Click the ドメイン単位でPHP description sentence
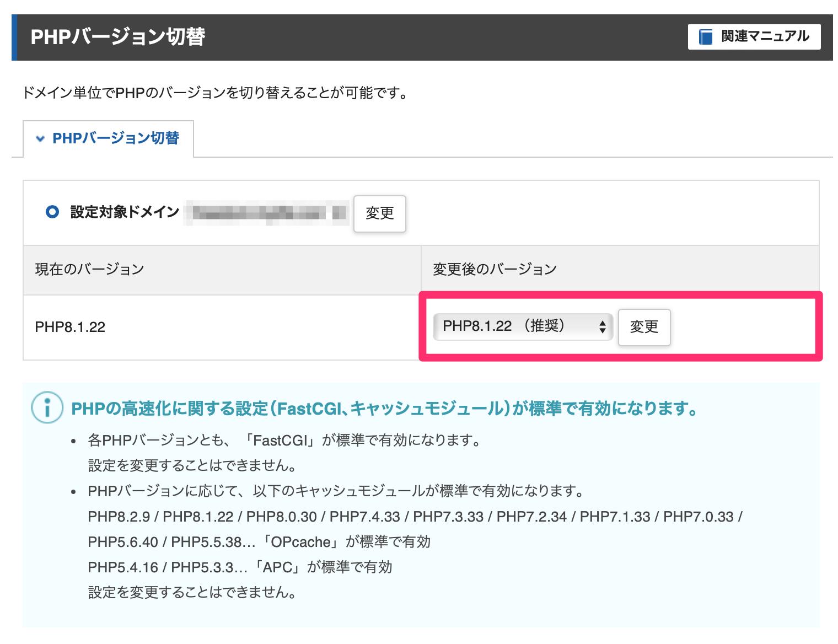Viewport: 838px width, 644px height. 216,93
